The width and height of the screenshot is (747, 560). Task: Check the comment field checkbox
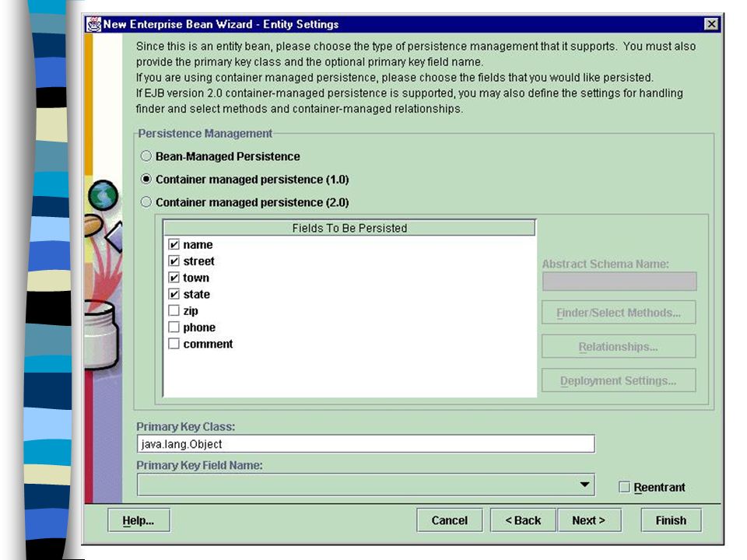pyautogui.click(x=174, y=343)
